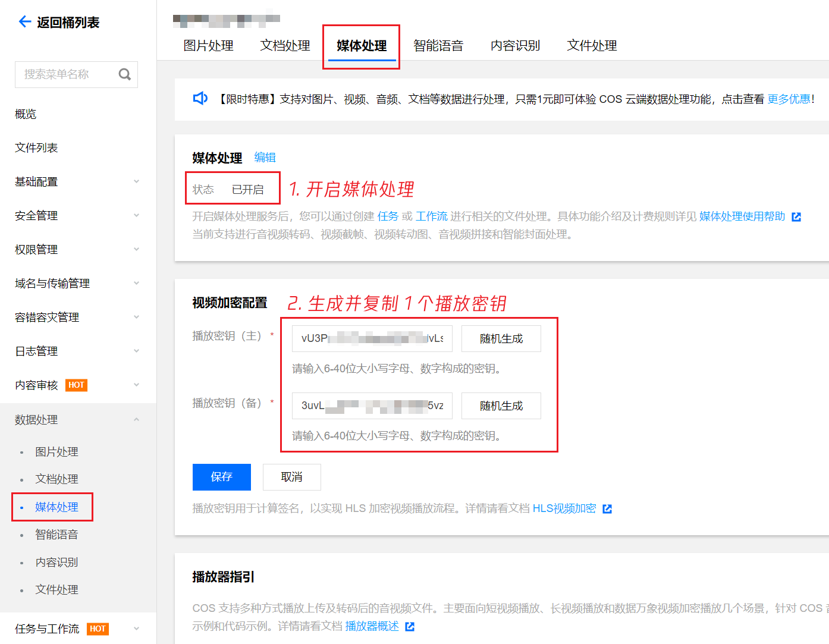Click the 更多优惠 link in banner
Image resolution: width=829 pixels, height=644 pixels.
coord(789,99)
